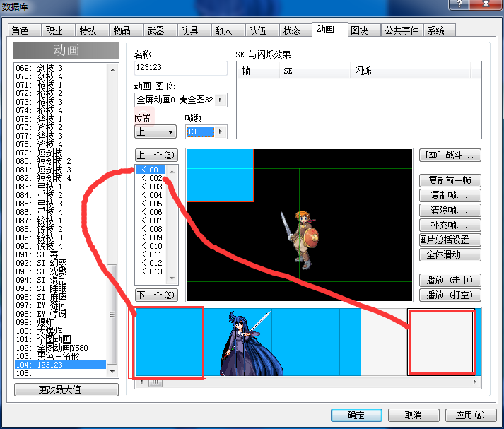Select frame 005 in frame list
The height and width of the screenshot is (429, 504).
[x=151, y=204]
